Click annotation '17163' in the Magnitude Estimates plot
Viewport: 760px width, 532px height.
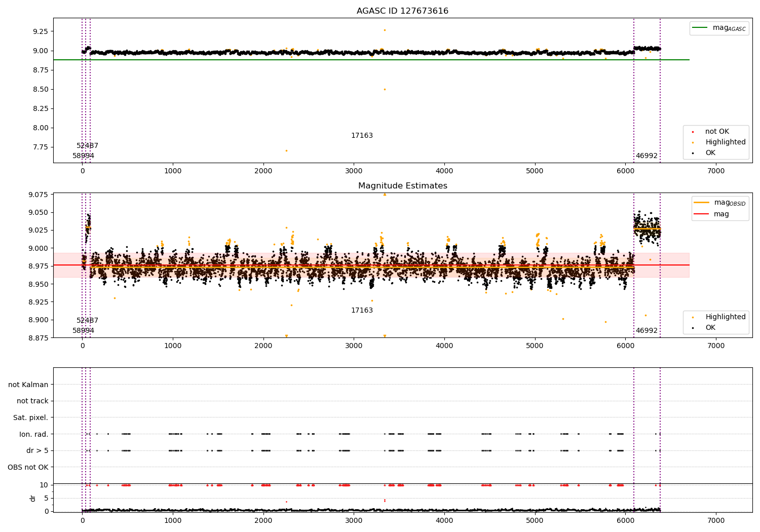click(362, 311)
